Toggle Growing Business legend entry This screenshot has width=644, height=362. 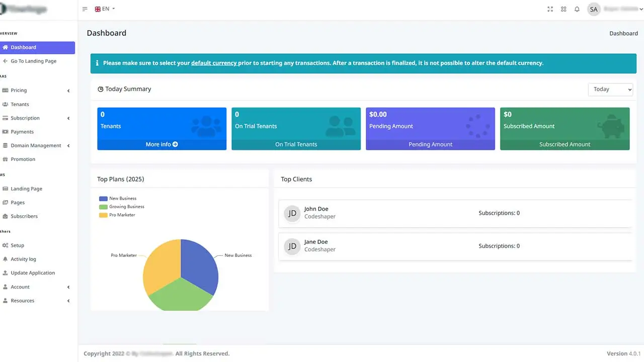point(121,207)
